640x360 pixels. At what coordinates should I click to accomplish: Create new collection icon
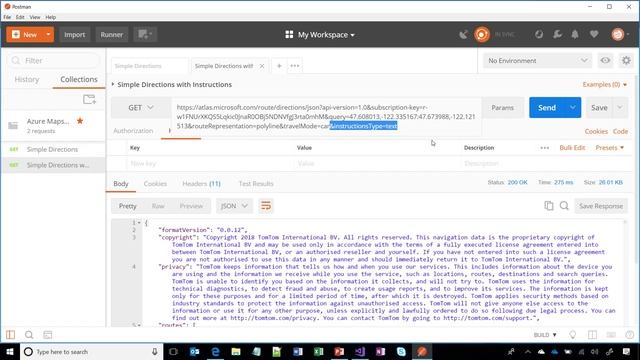click(x=89, y=99)
